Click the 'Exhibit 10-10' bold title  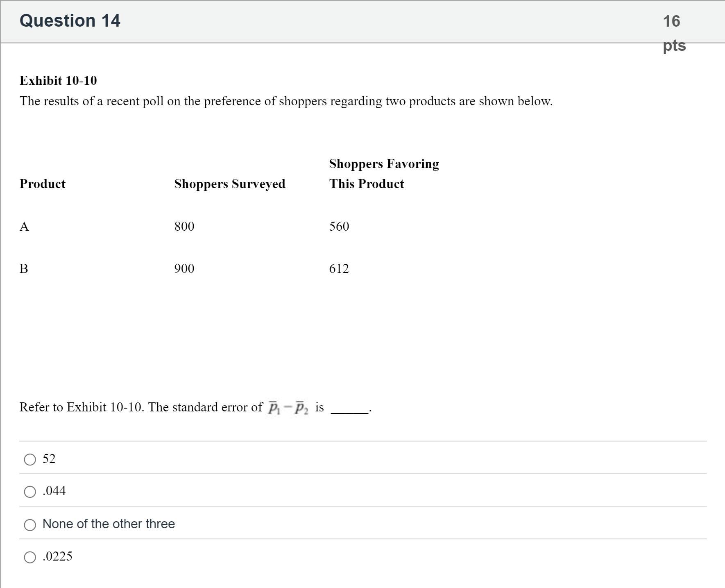coord(58,80)
